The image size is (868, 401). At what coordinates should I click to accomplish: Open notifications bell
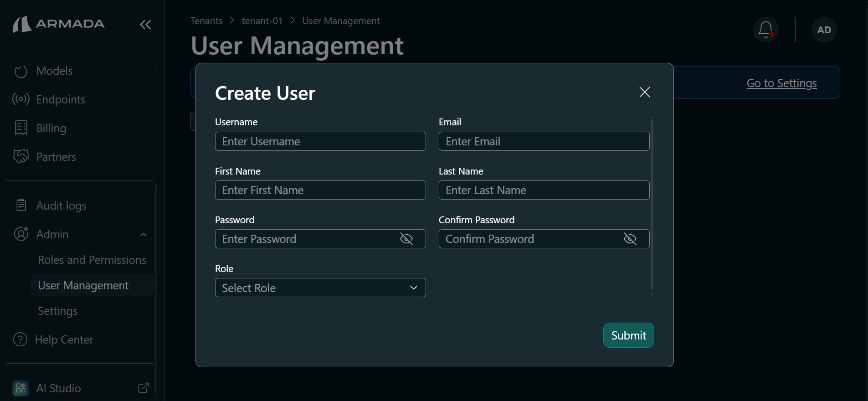pyautogui.click(x=765, y=30)
